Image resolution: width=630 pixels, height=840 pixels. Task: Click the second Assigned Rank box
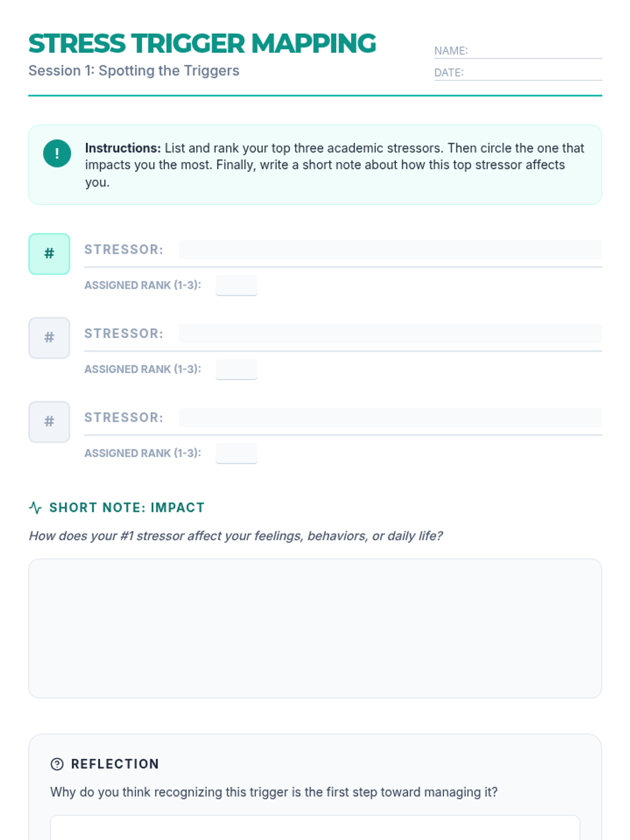coord(236,369)
